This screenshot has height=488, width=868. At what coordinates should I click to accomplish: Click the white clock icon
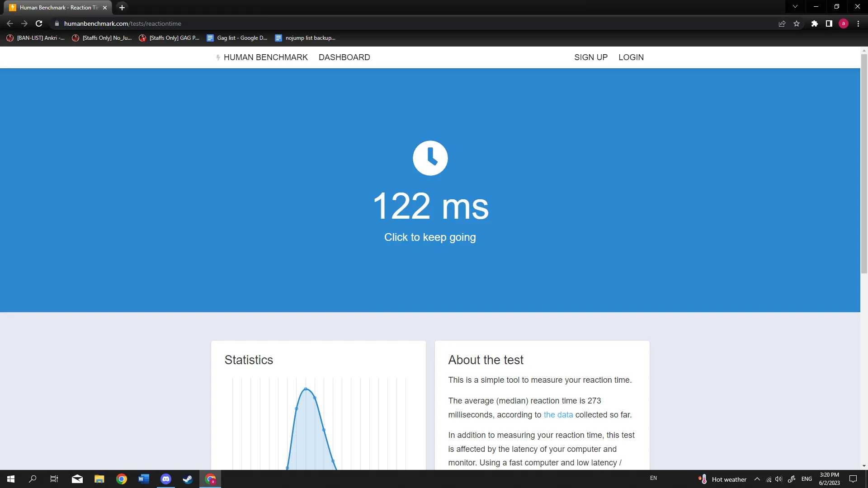click(430, 158)
